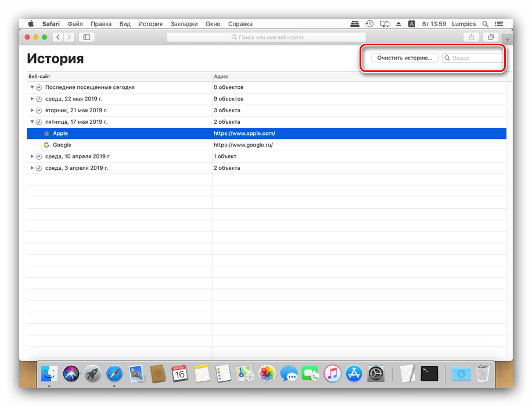
Task: Launch App Store from the Dock
Action: click(354, 373)
